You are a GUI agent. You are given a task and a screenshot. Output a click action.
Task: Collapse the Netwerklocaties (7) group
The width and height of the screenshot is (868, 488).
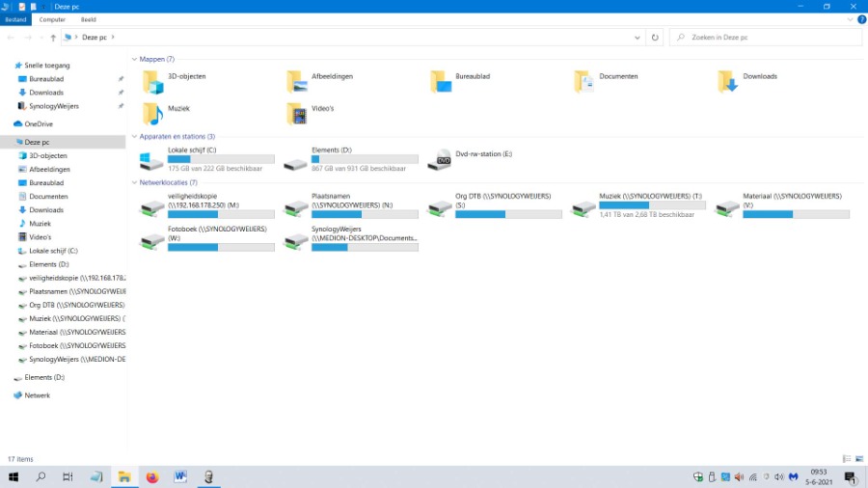click(x=134, y=182)
